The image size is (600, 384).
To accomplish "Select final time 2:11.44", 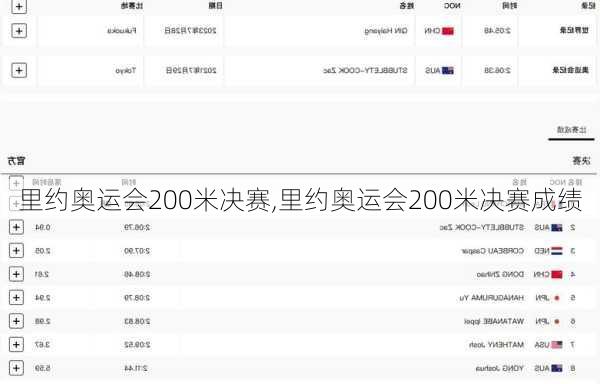I will (135, 368).
